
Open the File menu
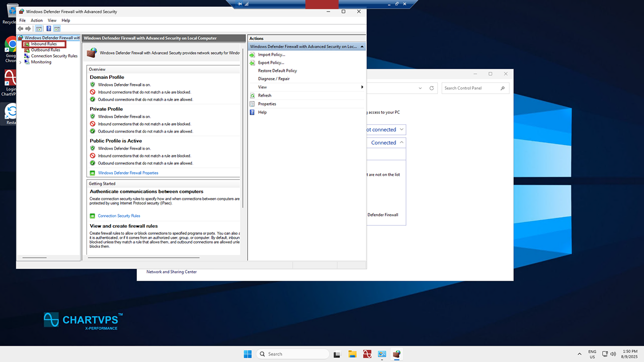(22, 21)
